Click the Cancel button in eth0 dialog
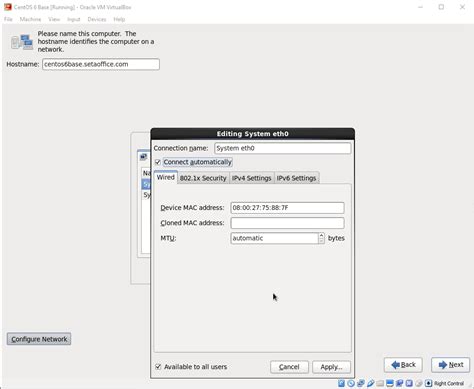The height and width of the screenshot is (389, 474). (289, 367)
